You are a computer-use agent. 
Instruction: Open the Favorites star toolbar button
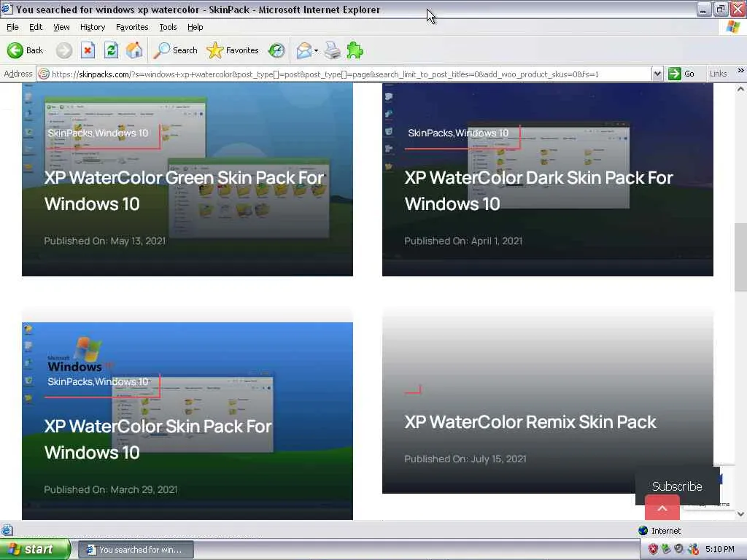point(233,50)
